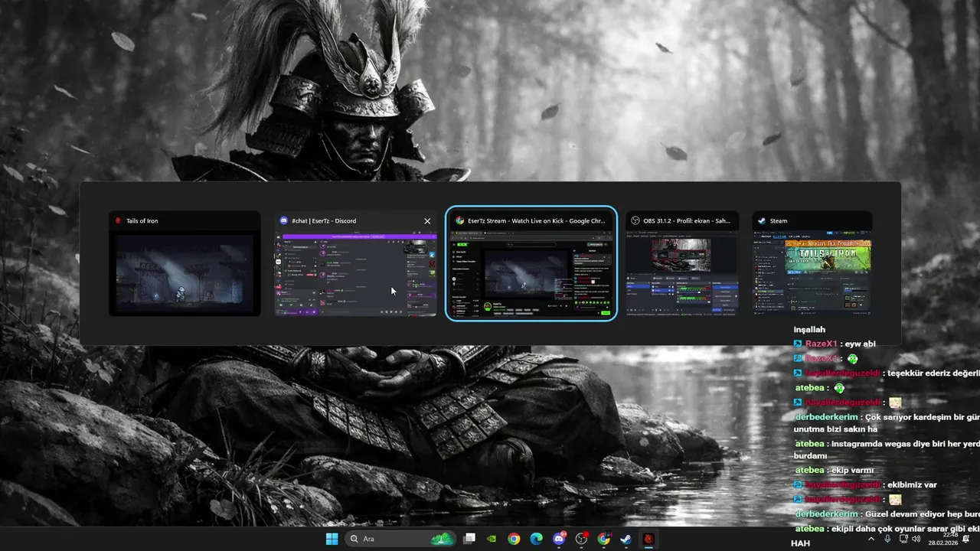This screenshot has width=980, height=551.
Task: Select the Discord #chat window thumbnail
Action: [356, 263]
